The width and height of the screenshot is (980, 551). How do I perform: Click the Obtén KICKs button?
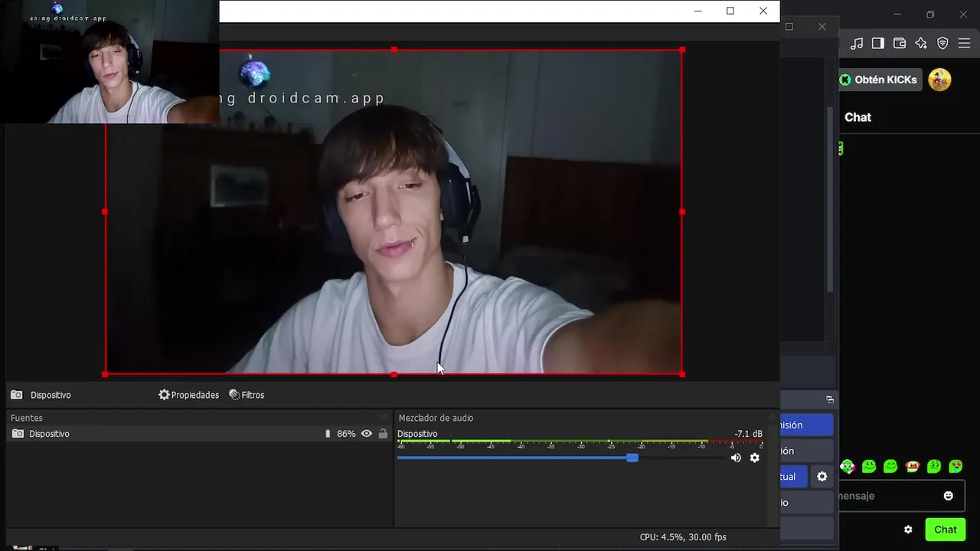(879, 80)
